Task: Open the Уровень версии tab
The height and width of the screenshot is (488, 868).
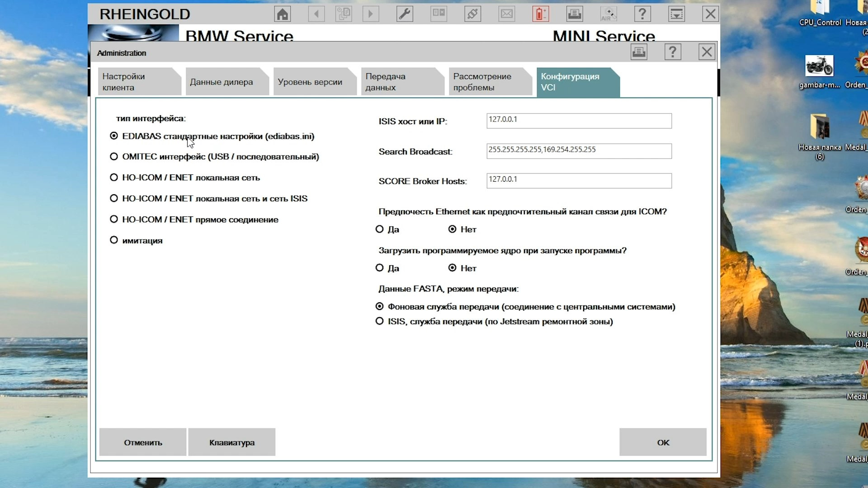Action: (x=310, y=82)
